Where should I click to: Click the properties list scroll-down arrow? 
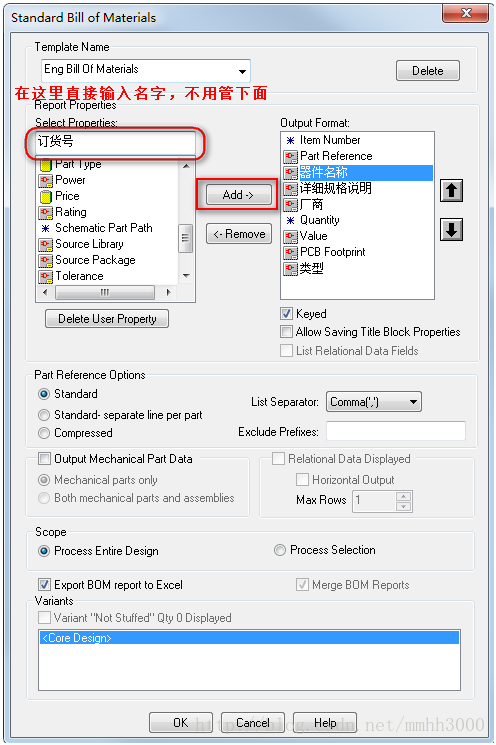(x=186, y=276)
